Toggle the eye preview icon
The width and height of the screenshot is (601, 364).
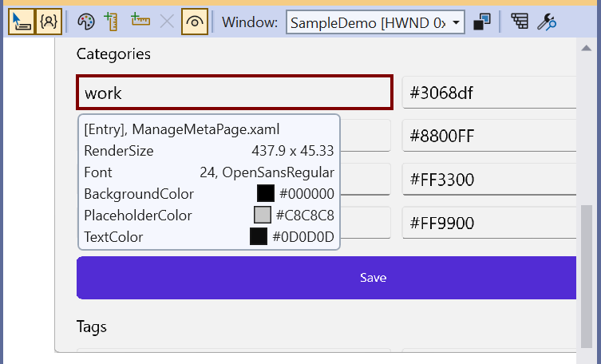(x=194, y=22)
